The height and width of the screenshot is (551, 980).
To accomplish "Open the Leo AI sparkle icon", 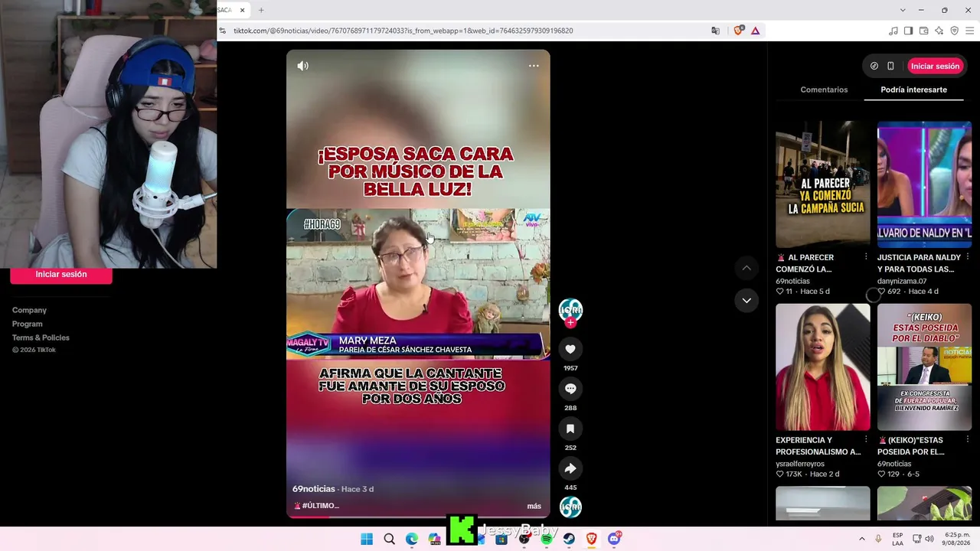I will pos(939,31).
